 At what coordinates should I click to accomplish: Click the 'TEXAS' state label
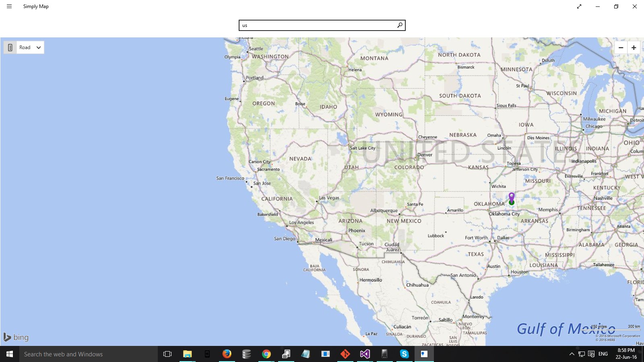476,254
